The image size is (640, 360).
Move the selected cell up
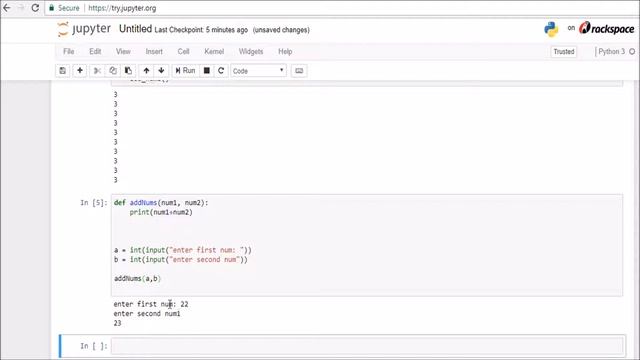pos(146,71)
